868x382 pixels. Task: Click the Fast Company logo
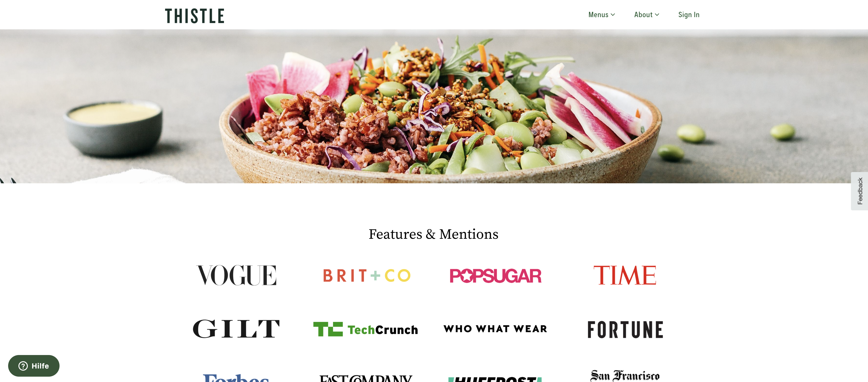(x=366, y=378)
